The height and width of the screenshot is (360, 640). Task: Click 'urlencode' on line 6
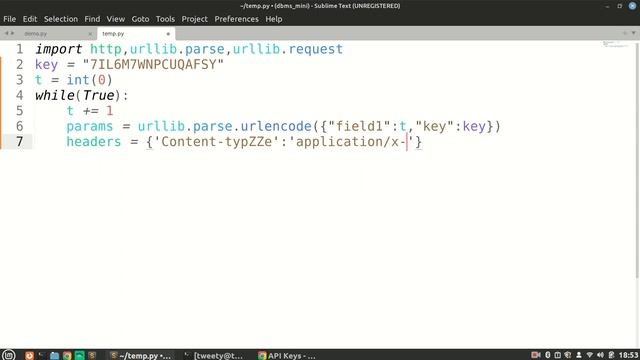276,127
